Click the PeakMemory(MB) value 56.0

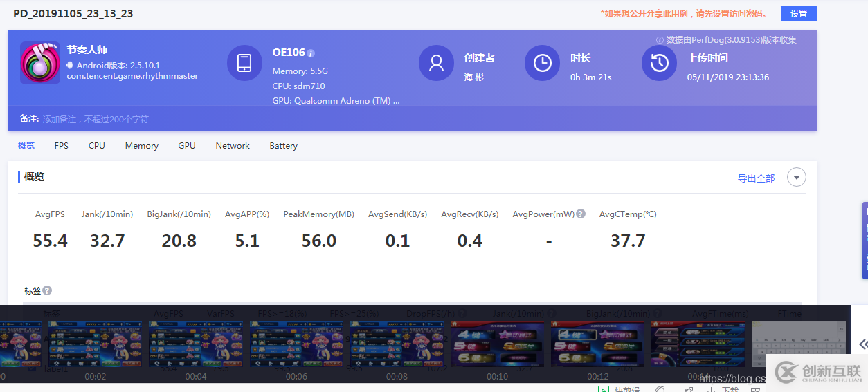tap(319, 241)
